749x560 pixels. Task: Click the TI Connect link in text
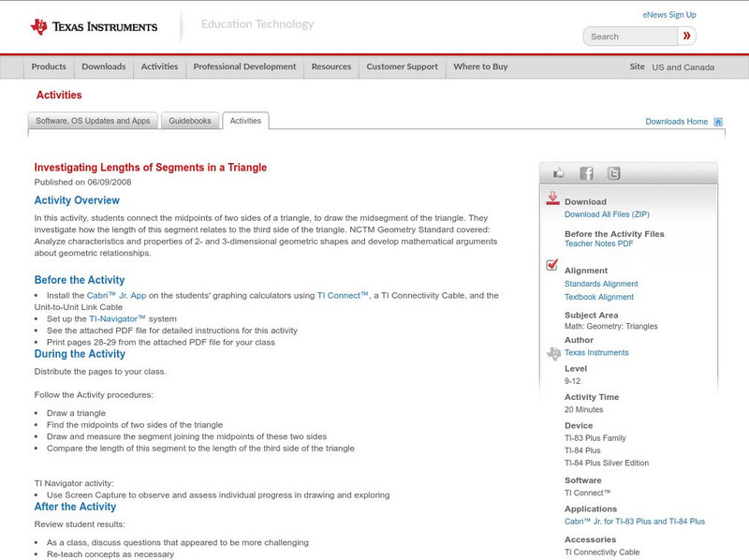(x=343, y=295)
